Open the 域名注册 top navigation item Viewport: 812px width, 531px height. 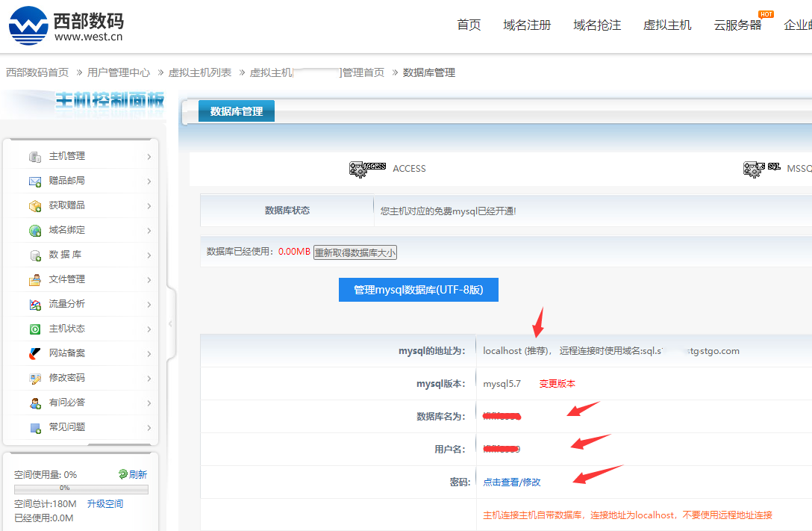click(x=527, y=25)
